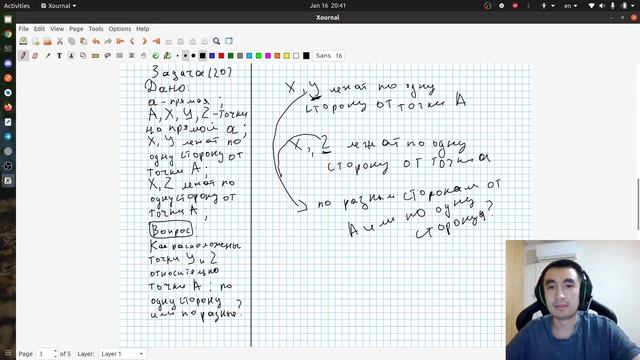Open the Edit menu
Image resolution: width=640 pixels, height=360 pixels.
pos(39,29)
